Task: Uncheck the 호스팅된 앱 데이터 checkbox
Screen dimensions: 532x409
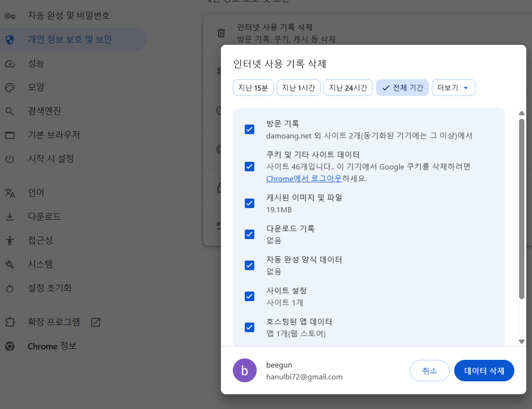Action: tap(250, 327)
